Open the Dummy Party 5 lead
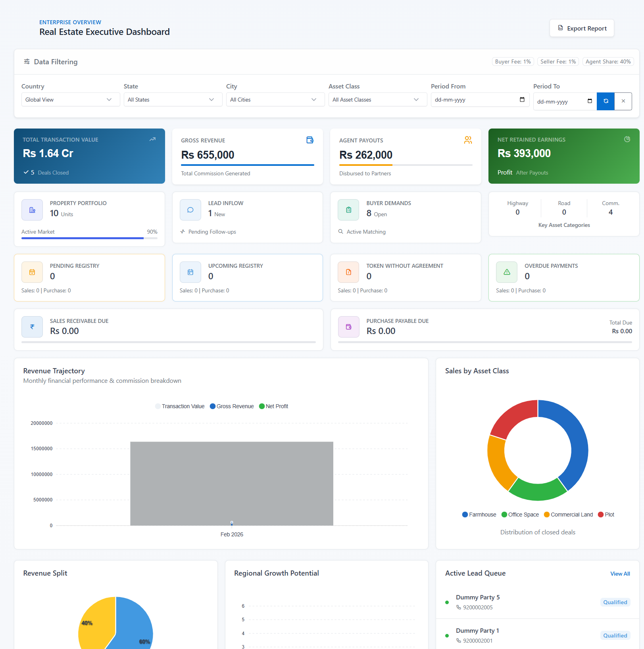 pyautogui.click(x=537, y=602)
